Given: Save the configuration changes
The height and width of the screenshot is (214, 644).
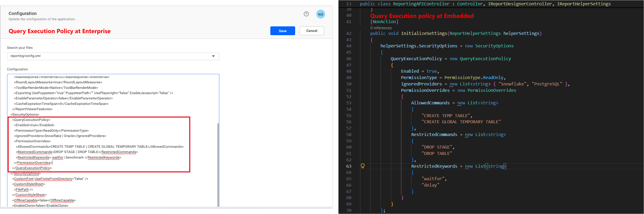Looking at the screenshot, I should (x=283, y=31).
